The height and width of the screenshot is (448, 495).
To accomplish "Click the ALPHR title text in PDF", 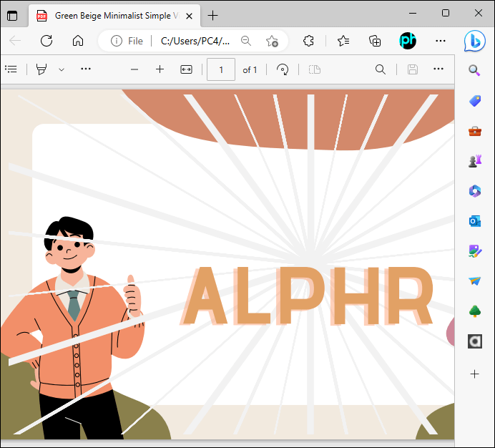I will [x=308, y=296].
